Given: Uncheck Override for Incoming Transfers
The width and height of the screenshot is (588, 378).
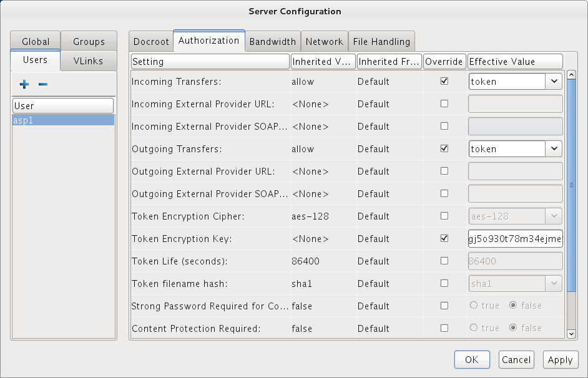Looking at the screenshot, I should tap(444, 81).
